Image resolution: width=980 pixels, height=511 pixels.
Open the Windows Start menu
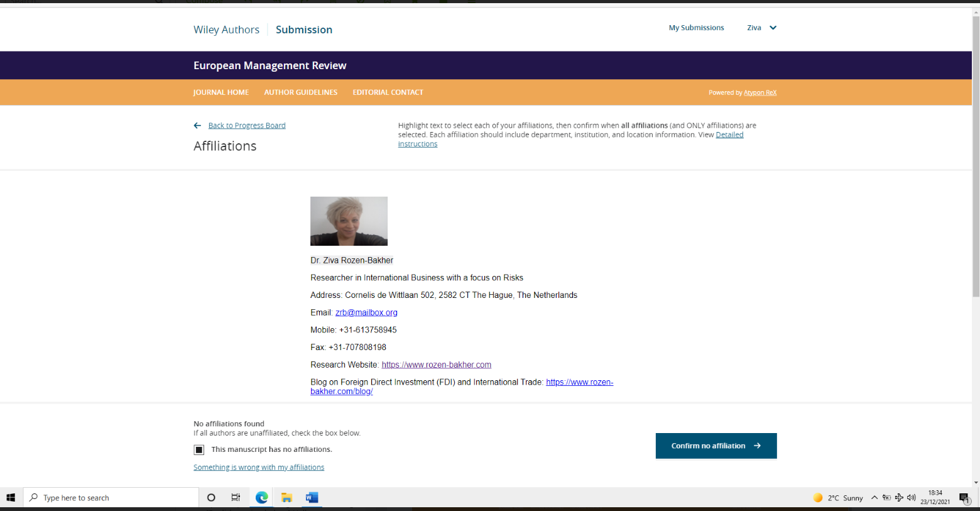click(11, 497)
